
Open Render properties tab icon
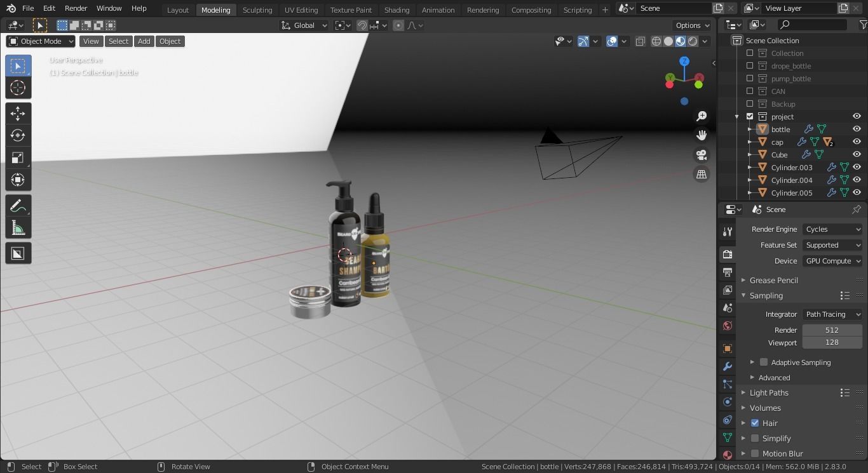click(728, 254)
